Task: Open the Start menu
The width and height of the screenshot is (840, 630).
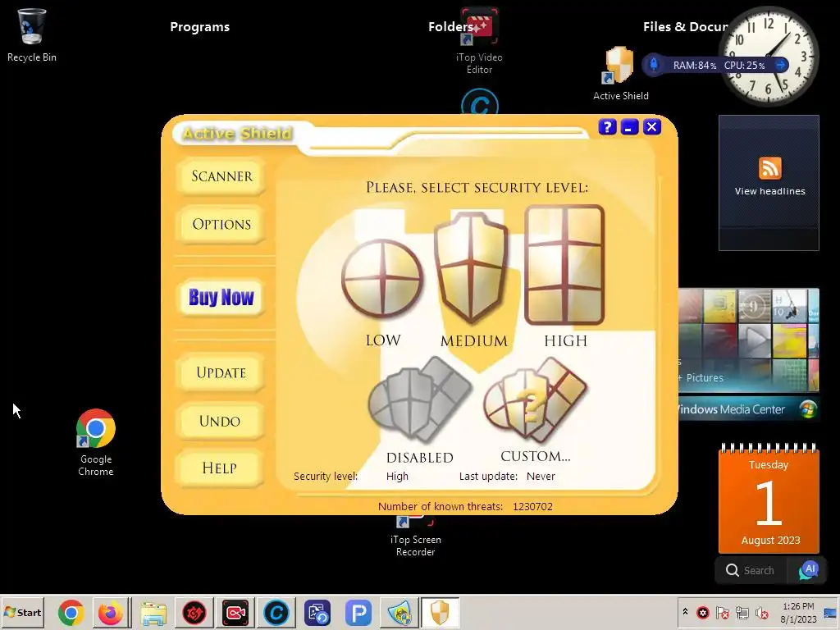Action: (x=22, y=612)
